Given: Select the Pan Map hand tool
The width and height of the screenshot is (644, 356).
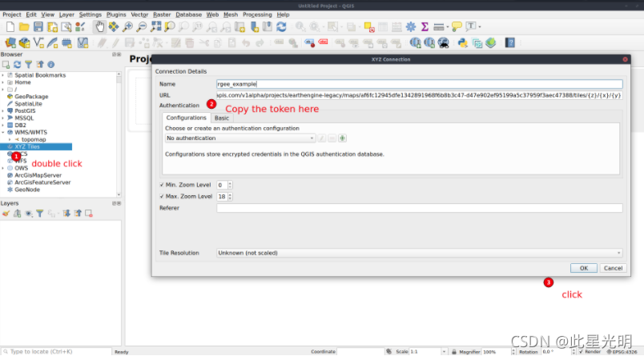Looking at the screenshot, I should [99, 27].
